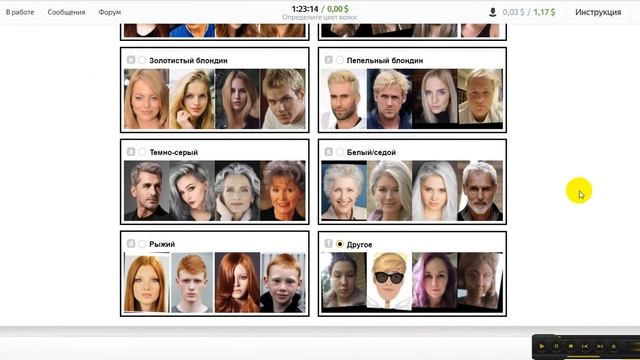Viewport: 640px width, 360px height.
Task: Click the player progress bar under controls
Action: point(584,356)
